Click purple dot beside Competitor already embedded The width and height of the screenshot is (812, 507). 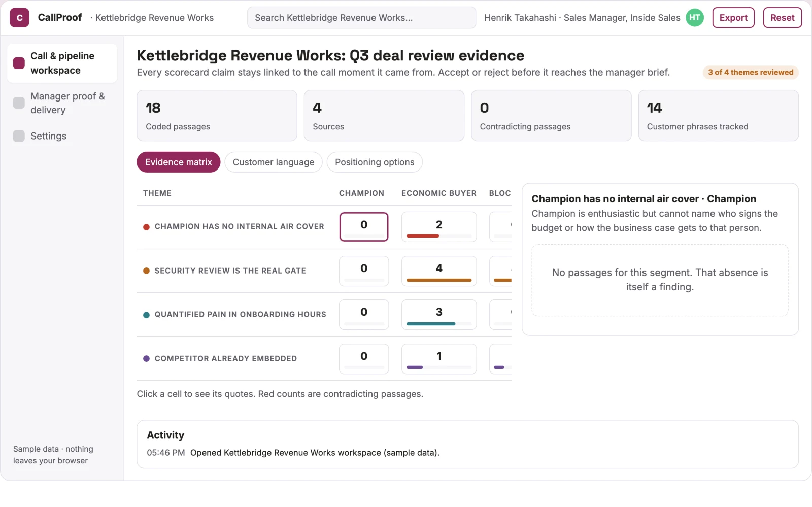(x=146, y=359)
